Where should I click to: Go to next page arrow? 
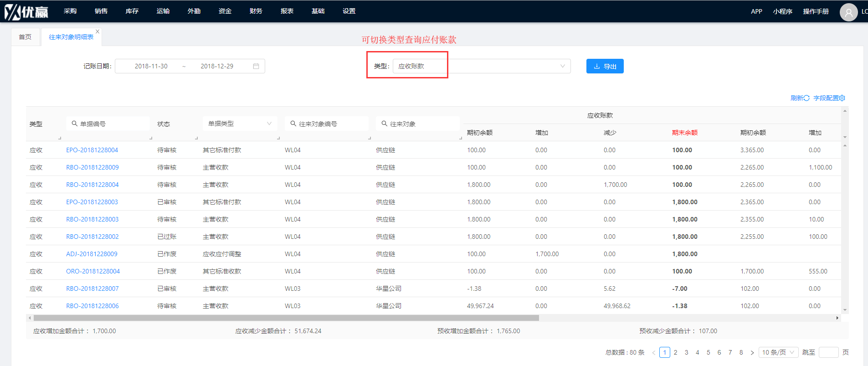[x=752, y=352]
